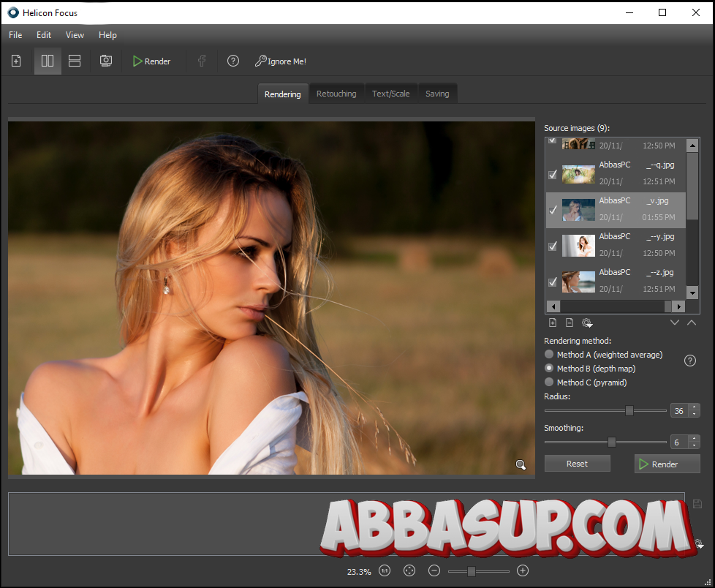Click add source images icon below list
The width and height of the screenshot is (715, 588).
pos(553,323)
